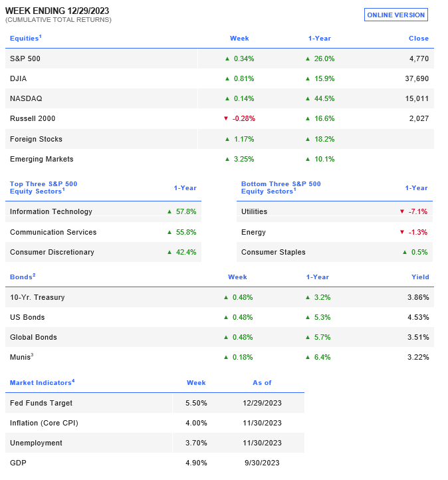Select the Emerging Markets row label

click(42, 159)
